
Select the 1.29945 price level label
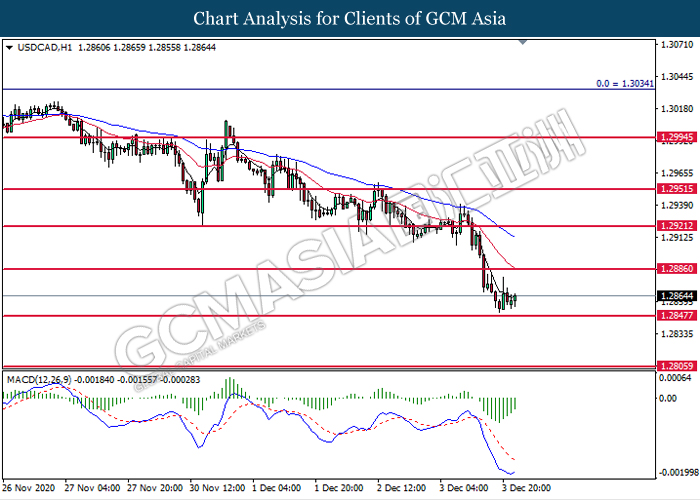click(676, 137)
